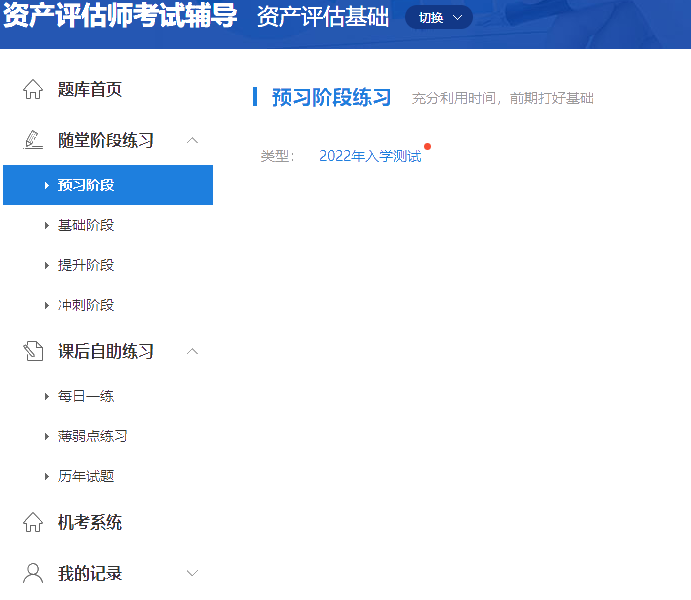Click arrow marker beside 冲刺阶段

47,305
